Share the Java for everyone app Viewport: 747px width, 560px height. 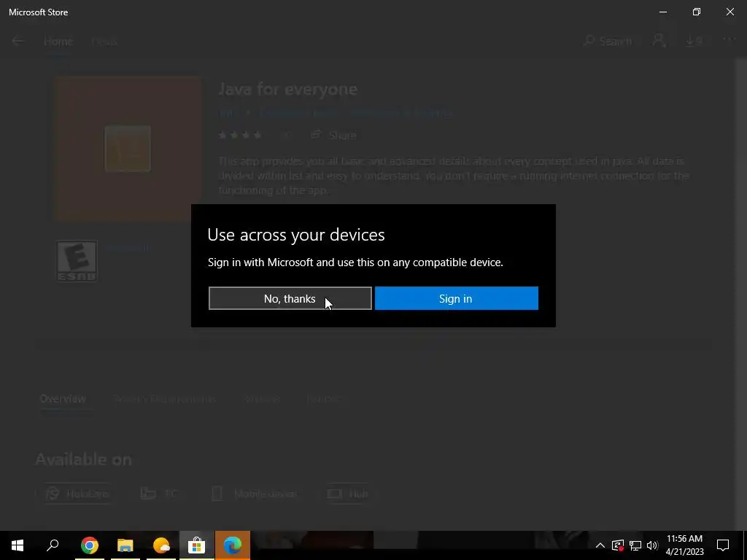point(333,135)
